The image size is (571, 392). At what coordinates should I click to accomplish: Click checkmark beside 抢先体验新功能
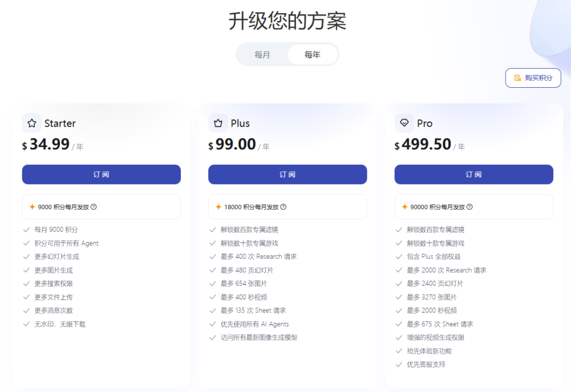pyautogui.click(x=399, y=351)
